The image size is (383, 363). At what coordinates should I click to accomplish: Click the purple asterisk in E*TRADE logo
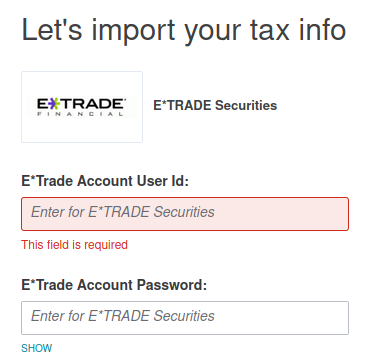tap(54, 104)
